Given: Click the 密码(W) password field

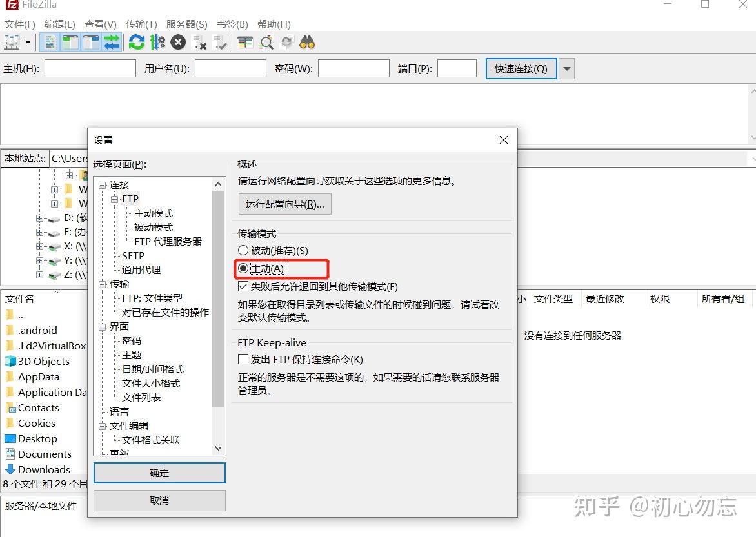Looking at the screenshot, I should [354, 68].
